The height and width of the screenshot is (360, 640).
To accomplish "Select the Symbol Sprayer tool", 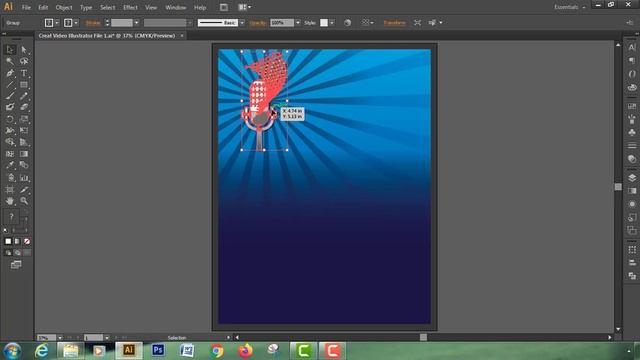I will click(x=10, y=178).
